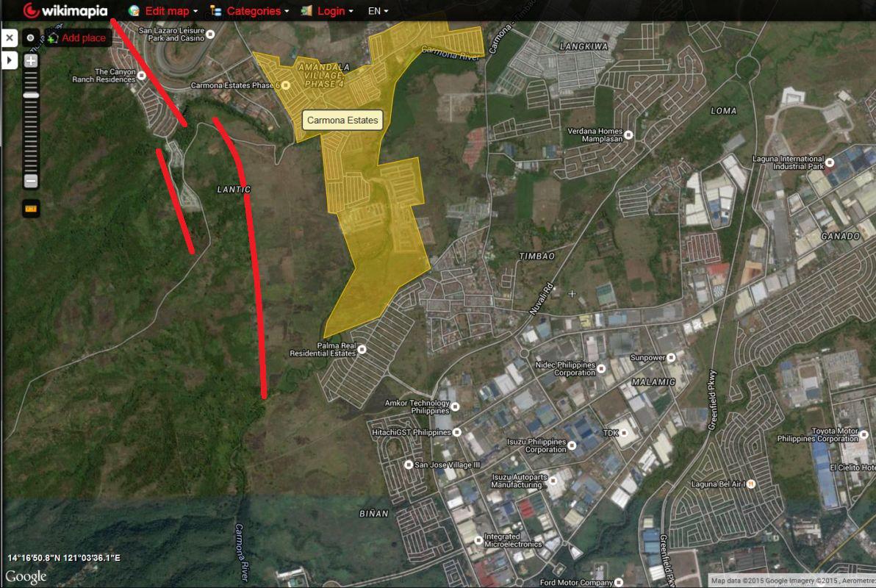Select Toyota Motor Philippines Corporation marker
Image resolution: width=876 pixels, height=588 pixels.
864,434
